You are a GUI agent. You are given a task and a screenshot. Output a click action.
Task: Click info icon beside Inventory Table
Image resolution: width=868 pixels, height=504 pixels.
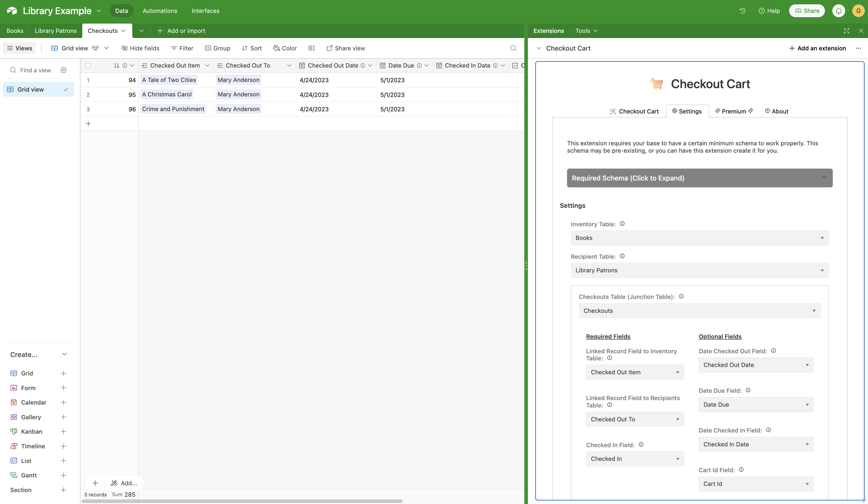tap(622, 224)
